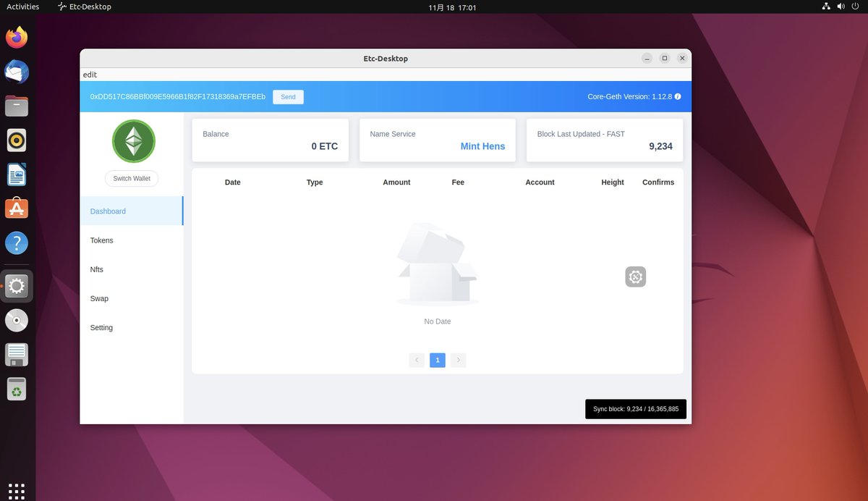
Task: Click the Confirms column header
Action: (x=658, y=182)
